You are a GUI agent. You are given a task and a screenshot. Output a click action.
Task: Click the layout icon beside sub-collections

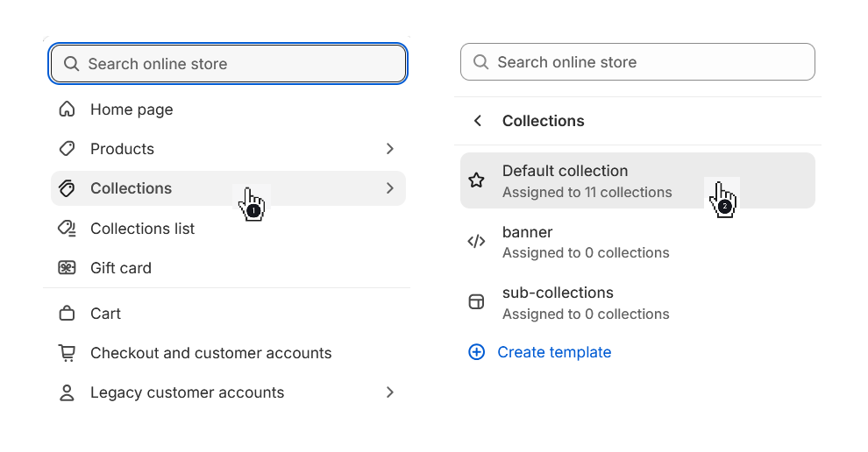coord(476,301)
